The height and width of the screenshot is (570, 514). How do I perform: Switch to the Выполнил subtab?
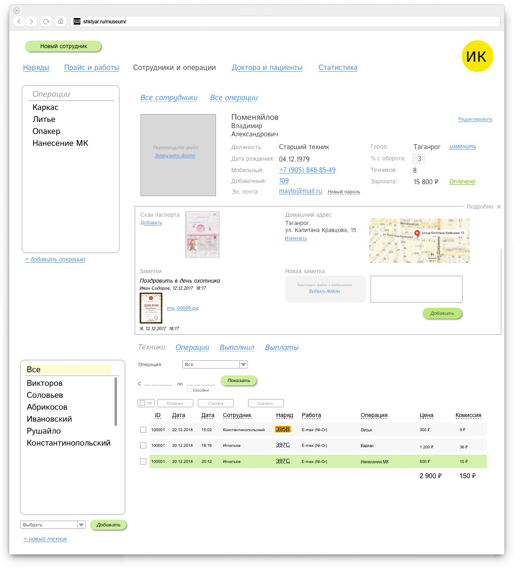237,347
